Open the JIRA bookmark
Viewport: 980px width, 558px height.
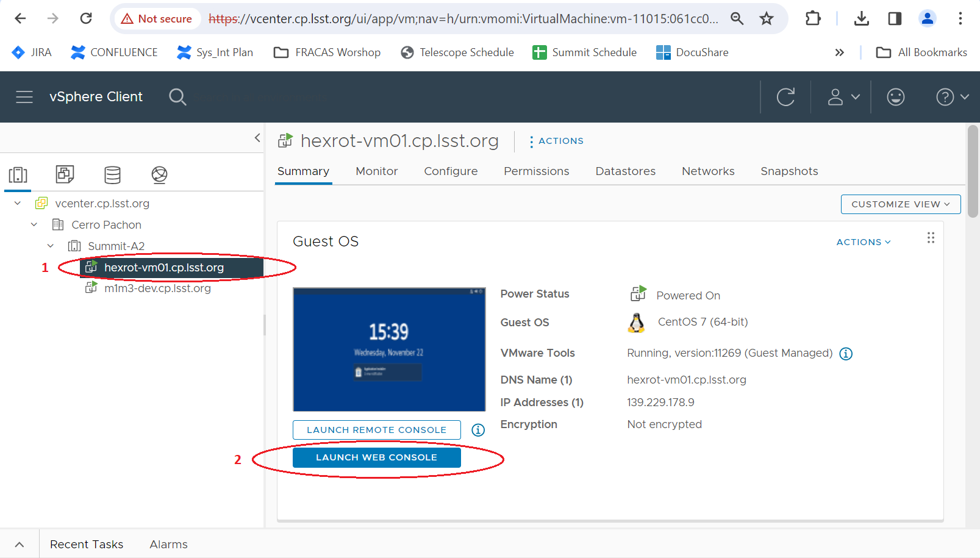(32, 52)
